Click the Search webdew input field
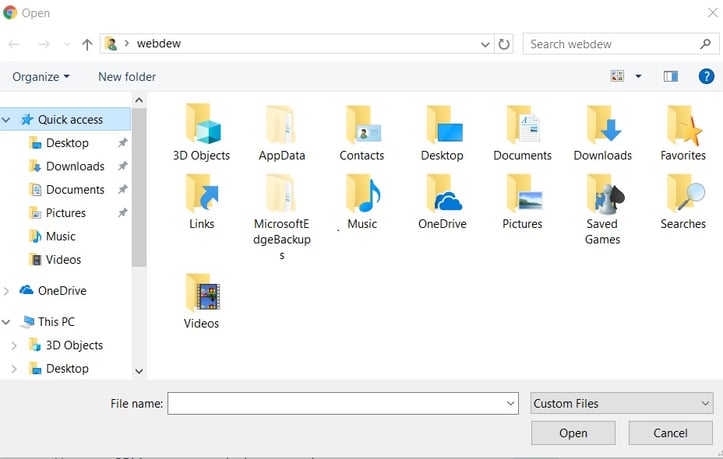The height and width of the screenshot is (459, 723). coord(610,44)
